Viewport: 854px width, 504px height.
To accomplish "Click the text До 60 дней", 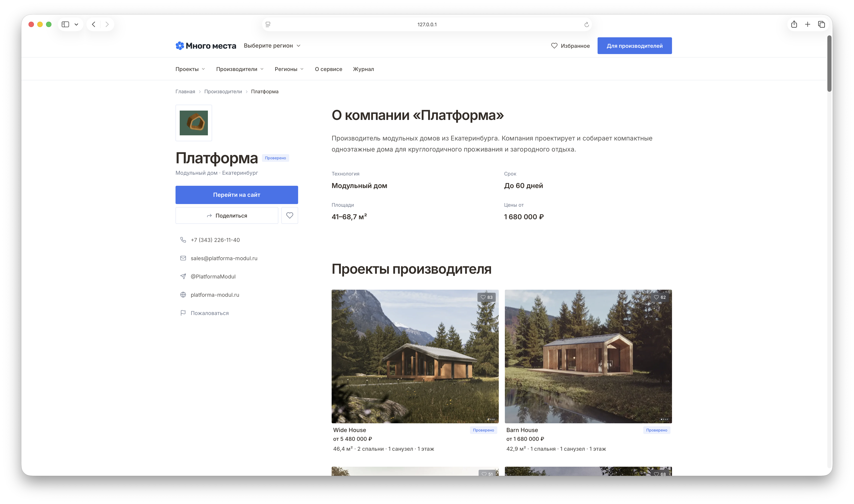I will pos(523,186).
